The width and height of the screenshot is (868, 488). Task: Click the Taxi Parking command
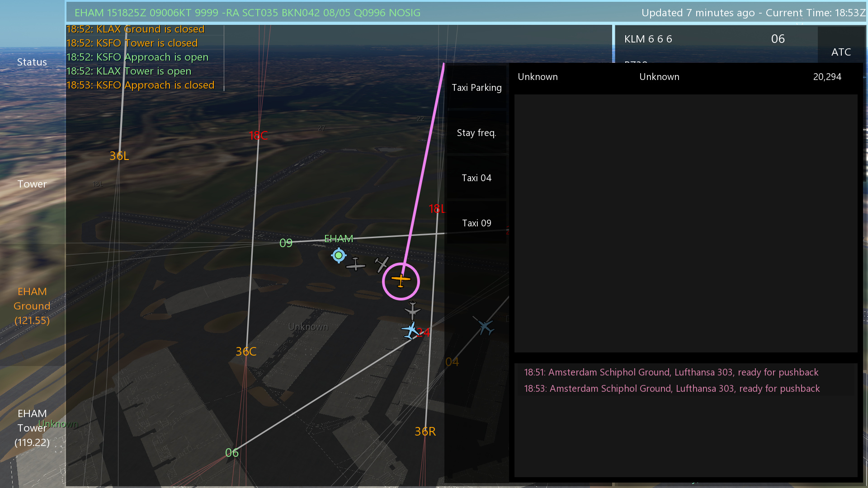tap(476, 88)
